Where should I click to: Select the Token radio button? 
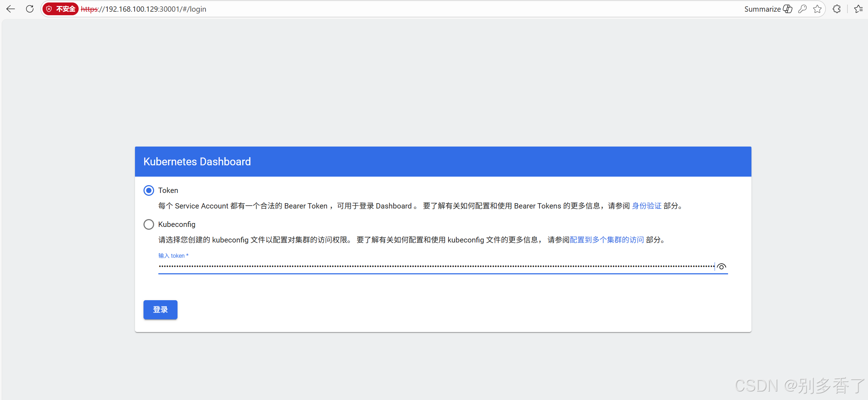pos(149,190)
